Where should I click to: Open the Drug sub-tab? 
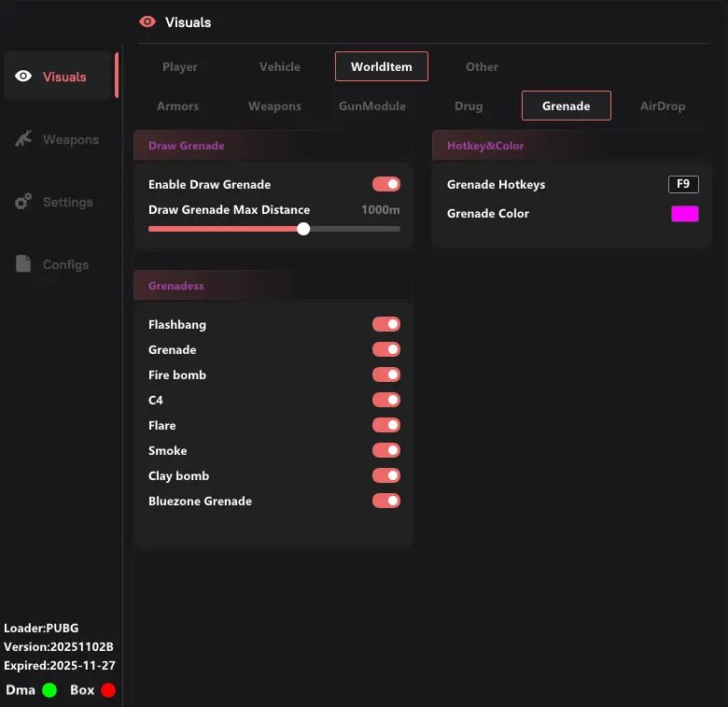pyautogui.click(x=469, y=106)
